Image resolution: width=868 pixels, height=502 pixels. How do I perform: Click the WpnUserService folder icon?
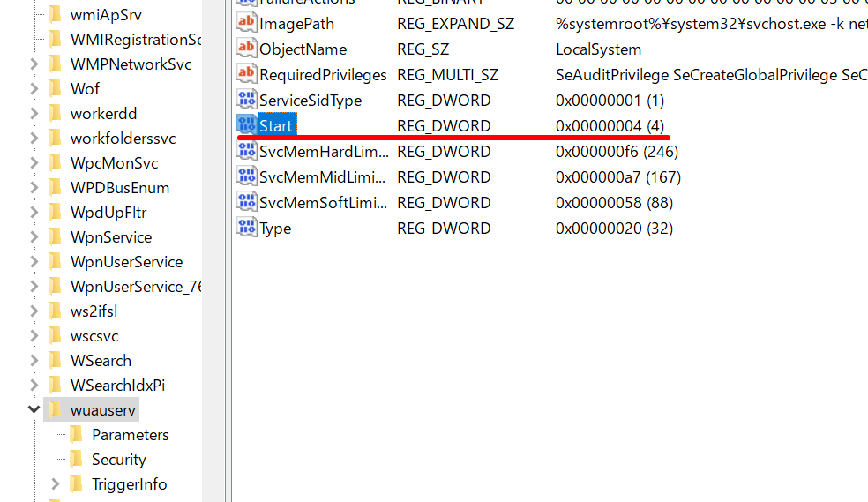click(55, 262)
